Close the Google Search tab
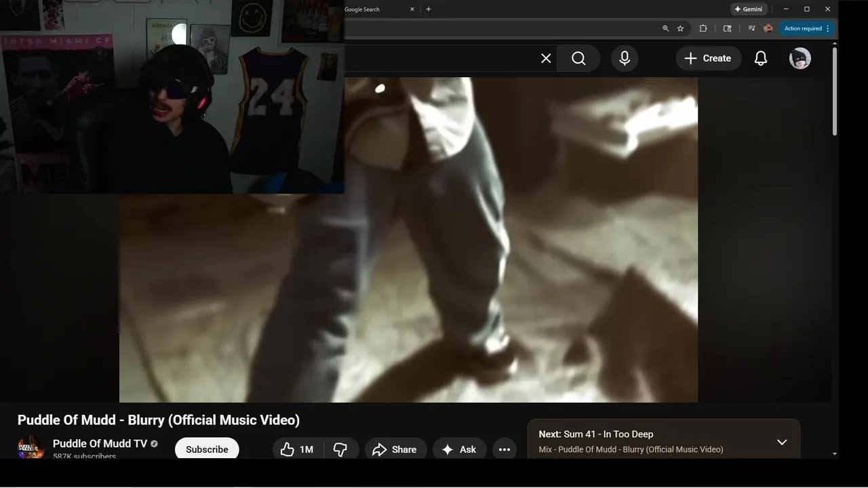 tap(412, 9)
